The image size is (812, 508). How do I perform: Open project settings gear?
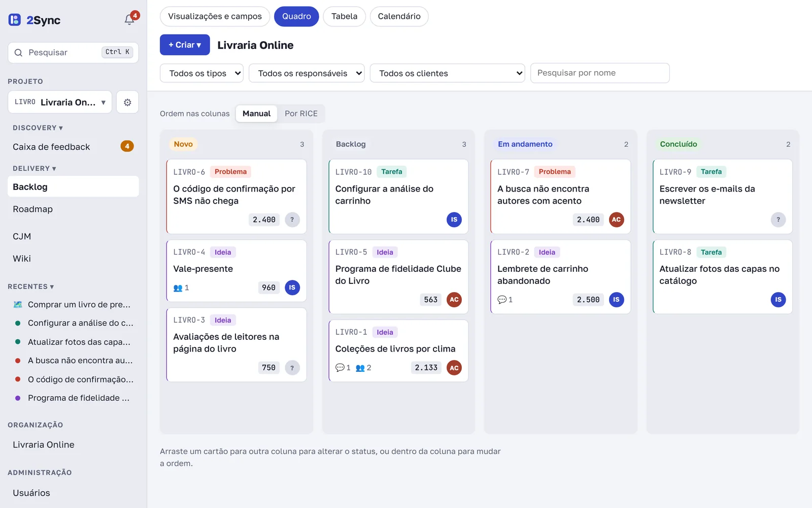(127, 102)
